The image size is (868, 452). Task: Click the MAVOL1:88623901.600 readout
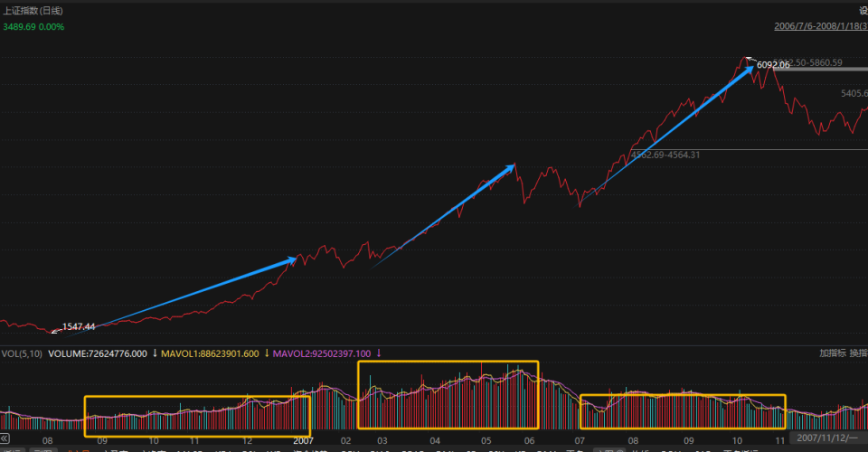(x=210, y=353)
